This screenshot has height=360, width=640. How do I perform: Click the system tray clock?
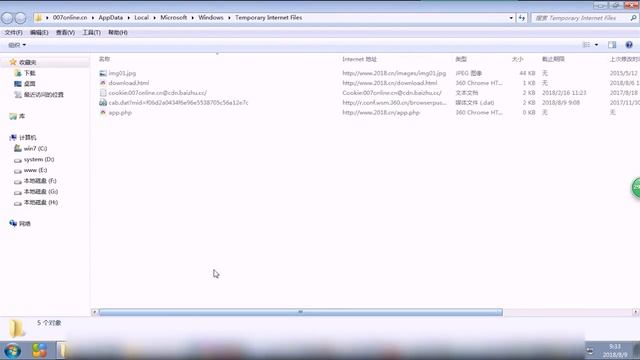pyautogui.click(x=615, y=351)
